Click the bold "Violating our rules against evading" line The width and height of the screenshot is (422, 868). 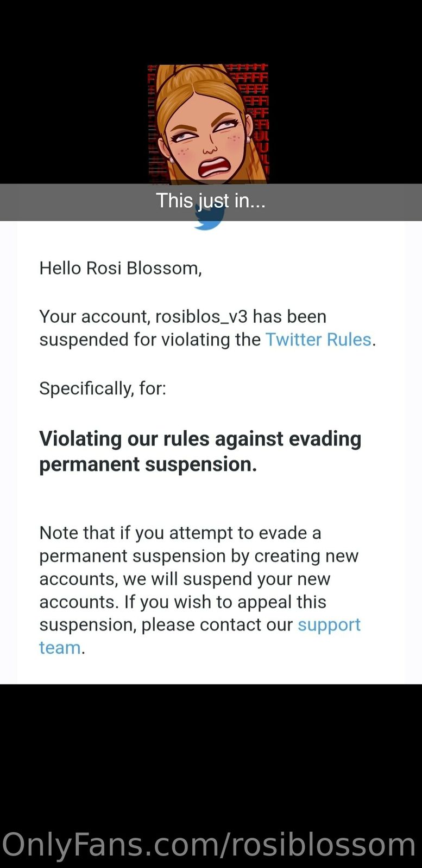[200, 438]
